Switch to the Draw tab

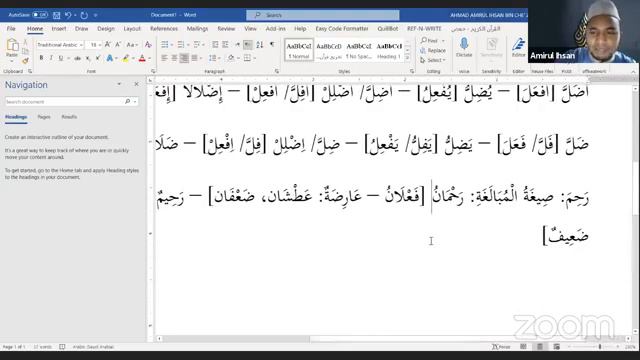pos(82,29)
